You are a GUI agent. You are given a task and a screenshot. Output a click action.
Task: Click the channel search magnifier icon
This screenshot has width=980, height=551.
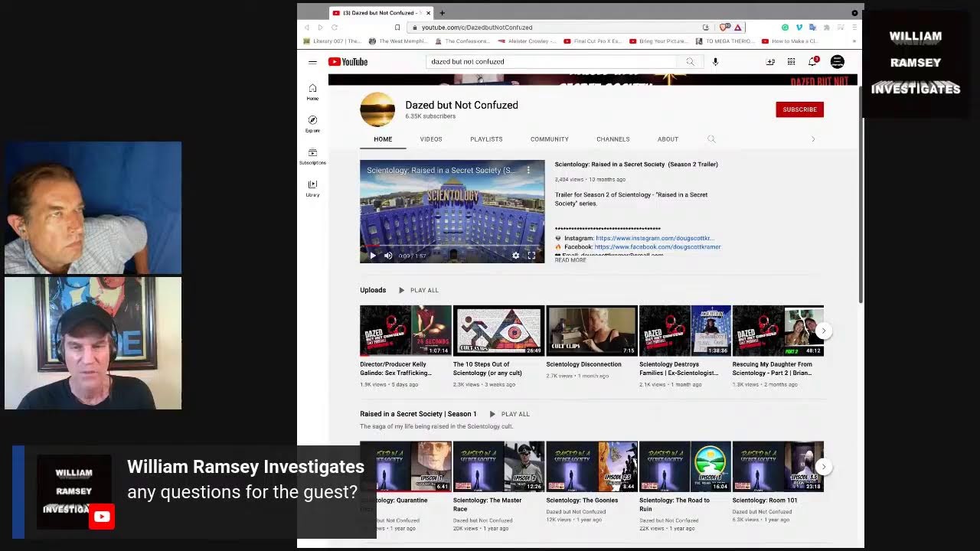pos(711,139)
